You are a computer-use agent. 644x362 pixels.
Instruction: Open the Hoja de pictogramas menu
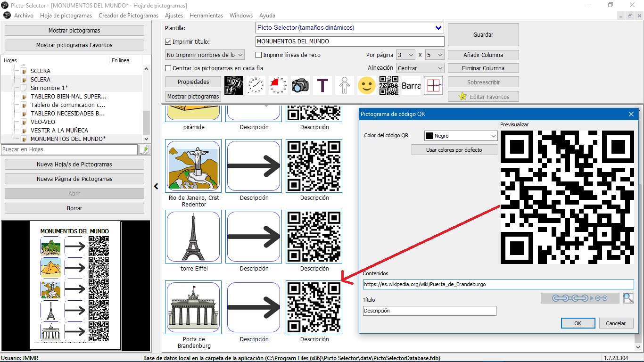click(x=66, y=16)
